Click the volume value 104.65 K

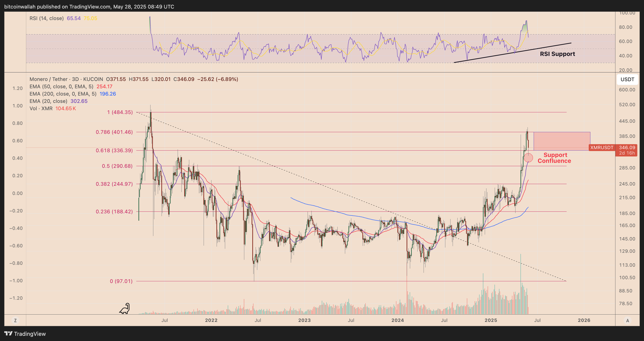(65, 108)
